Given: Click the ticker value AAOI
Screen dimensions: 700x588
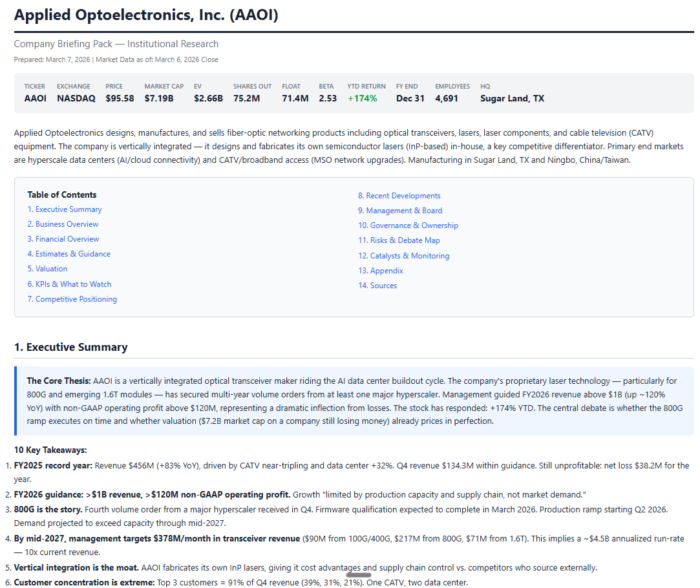Looking at the screenshot, I should point(36,99).
